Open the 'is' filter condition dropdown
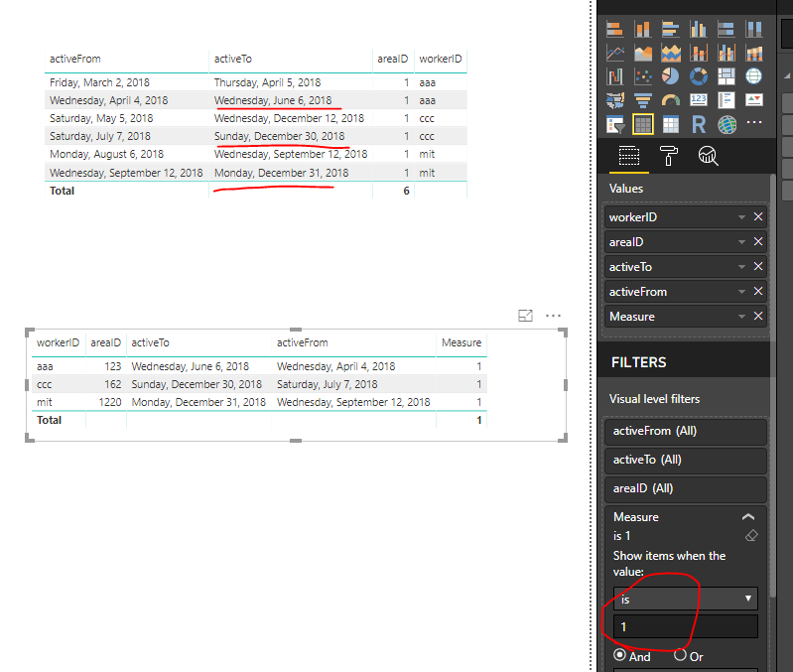The image size is (793, 672). point(685,600)
